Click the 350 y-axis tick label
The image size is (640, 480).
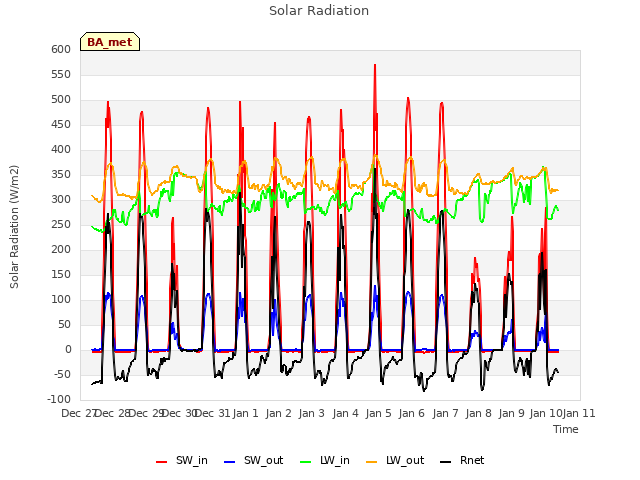click(61, 174)
